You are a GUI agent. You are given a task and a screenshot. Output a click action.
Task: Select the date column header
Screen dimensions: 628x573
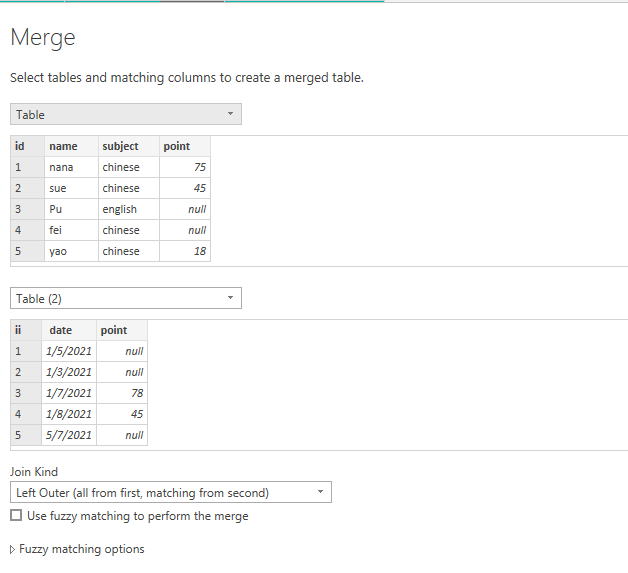point(69,330)
